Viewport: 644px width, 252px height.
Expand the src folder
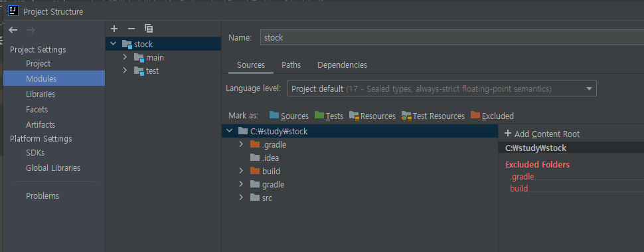(241, 197)
